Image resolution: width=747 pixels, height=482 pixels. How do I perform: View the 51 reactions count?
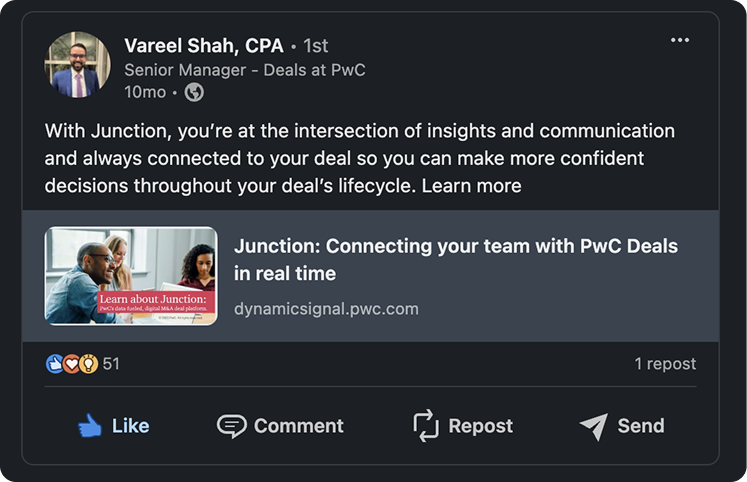coord(111,364)
